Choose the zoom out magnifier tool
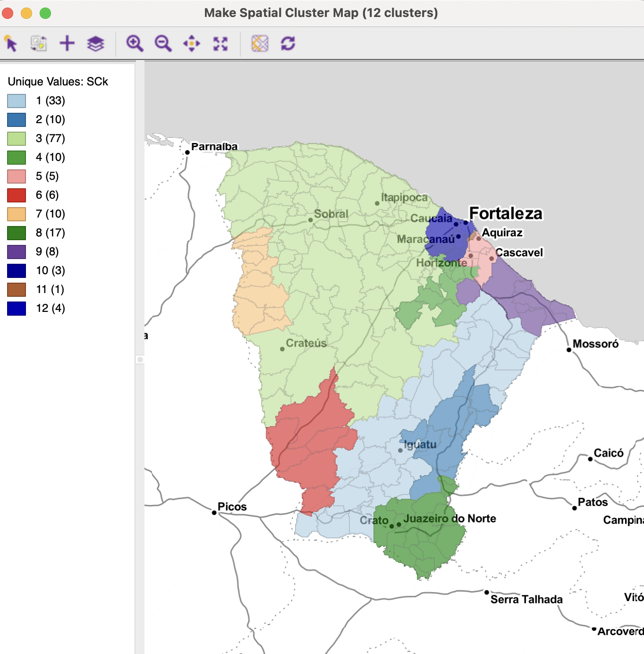Viewport: 644px width, 654px height. tap(163, 43)
